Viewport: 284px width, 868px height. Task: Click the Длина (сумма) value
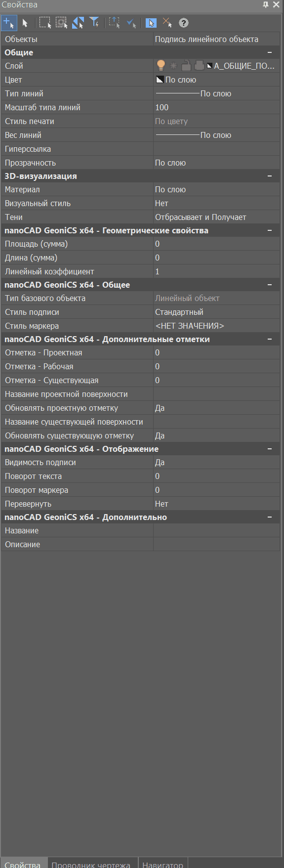pos(216,258)
